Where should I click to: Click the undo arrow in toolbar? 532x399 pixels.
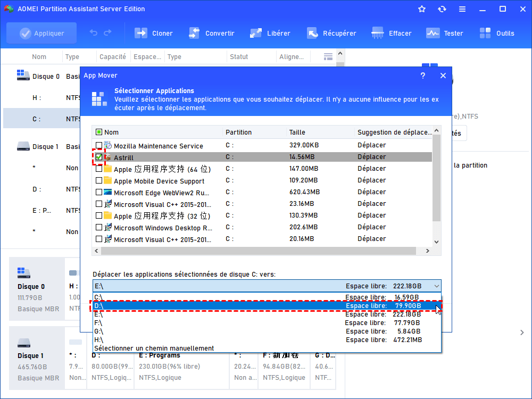(x=93, y=33)
